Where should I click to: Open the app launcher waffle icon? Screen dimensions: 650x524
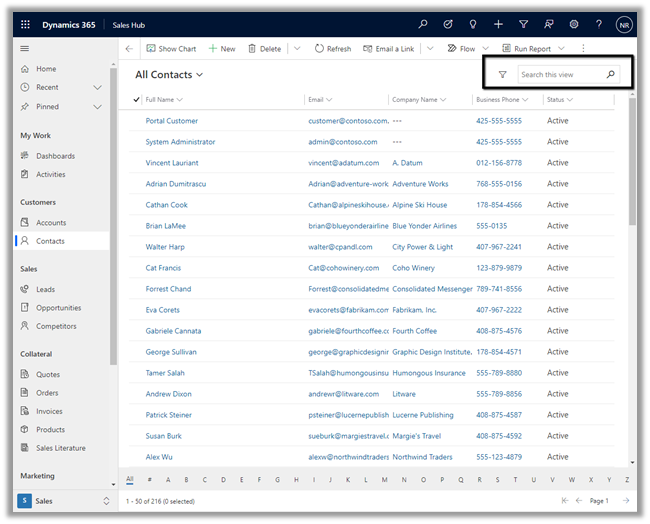[x=25, y=24]
